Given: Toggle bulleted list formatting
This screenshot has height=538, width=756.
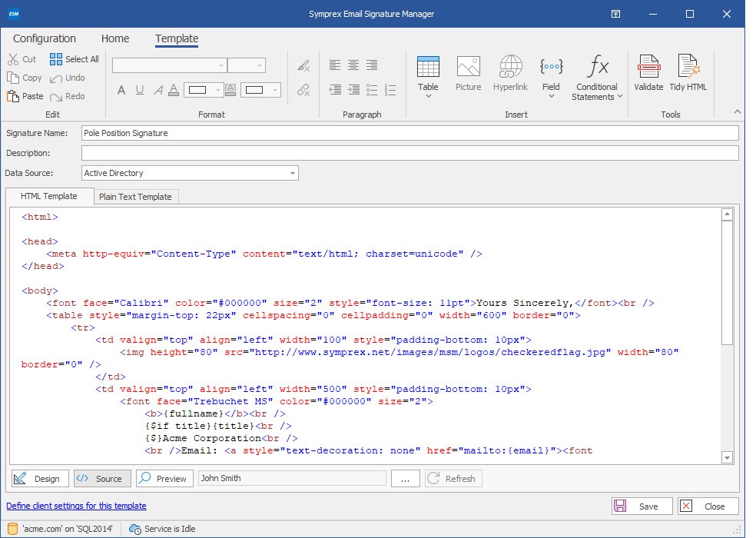Looking at the screenshot, I should (372, 90).
